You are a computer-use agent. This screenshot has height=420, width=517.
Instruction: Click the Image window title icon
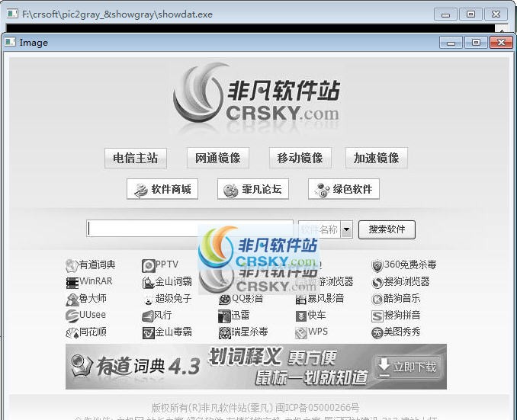pos(10,42)
